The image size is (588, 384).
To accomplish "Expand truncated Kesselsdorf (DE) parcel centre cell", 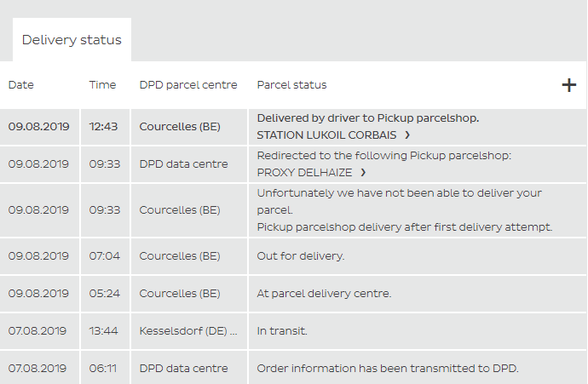I will tap(188, 331).
